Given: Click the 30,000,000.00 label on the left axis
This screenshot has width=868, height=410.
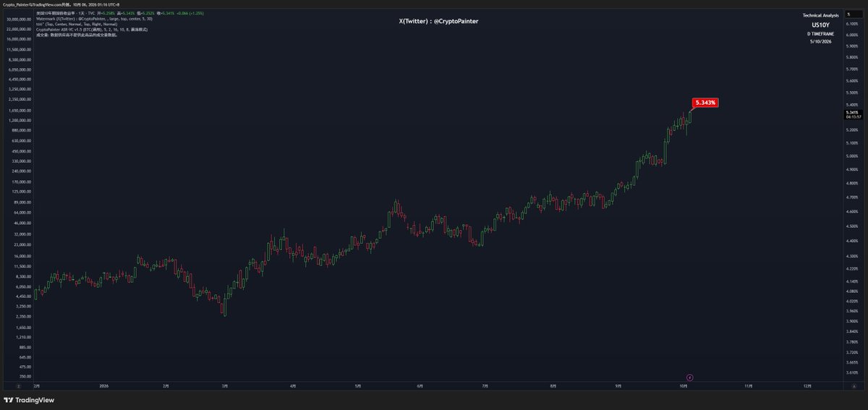Looking at the screenshot, I should click(18, 20).
